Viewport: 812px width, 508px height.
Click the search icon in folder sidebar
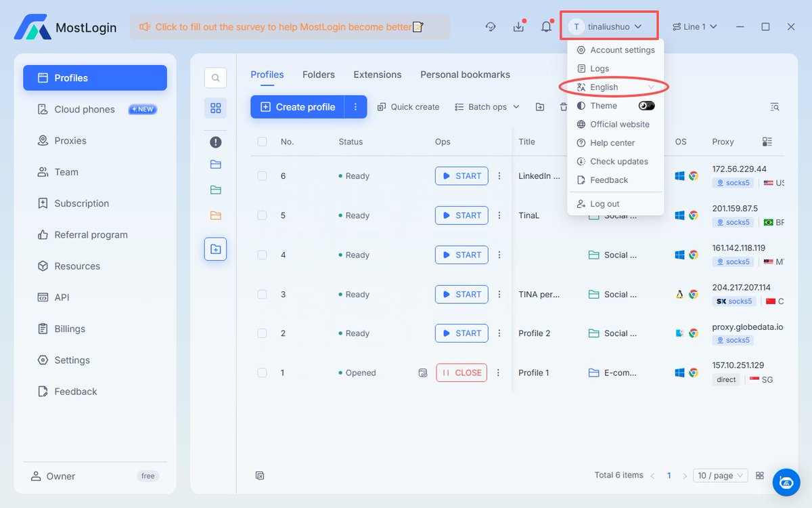pos(215,78)
